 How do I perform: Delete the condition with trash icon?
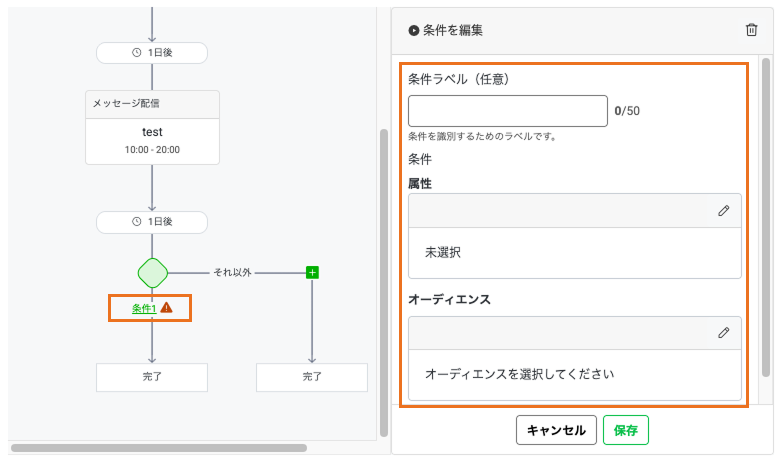point(751,30)
